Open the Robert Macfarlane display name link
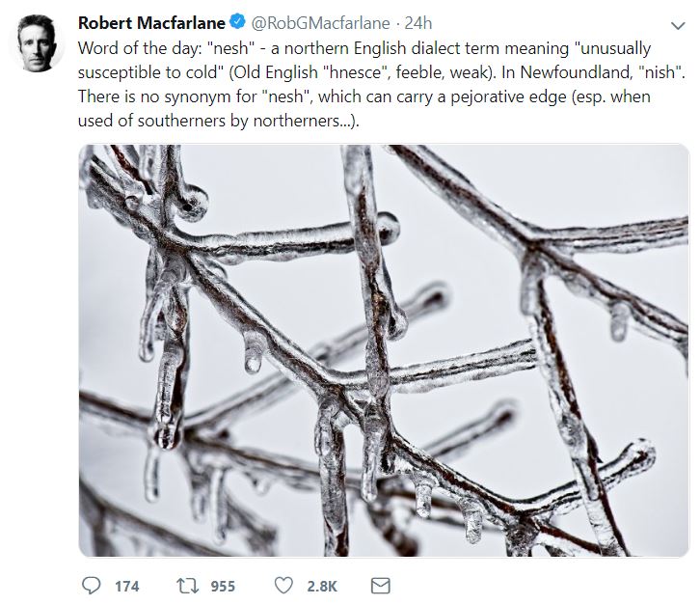This screenshot has height=605, width=700. [x=150, y=22]
